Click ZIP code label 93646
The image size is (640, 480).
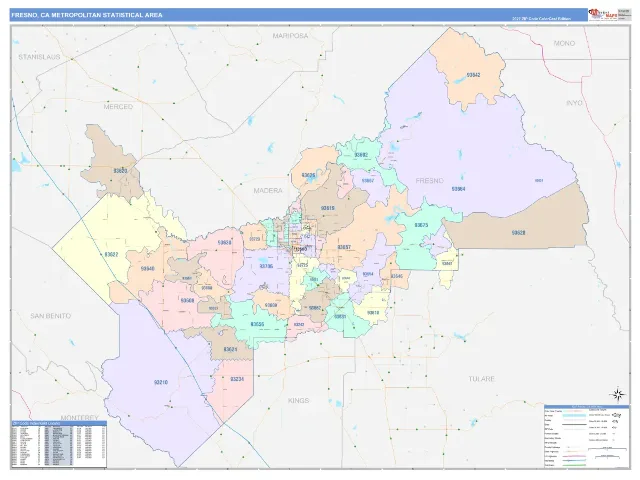(397, 276)
